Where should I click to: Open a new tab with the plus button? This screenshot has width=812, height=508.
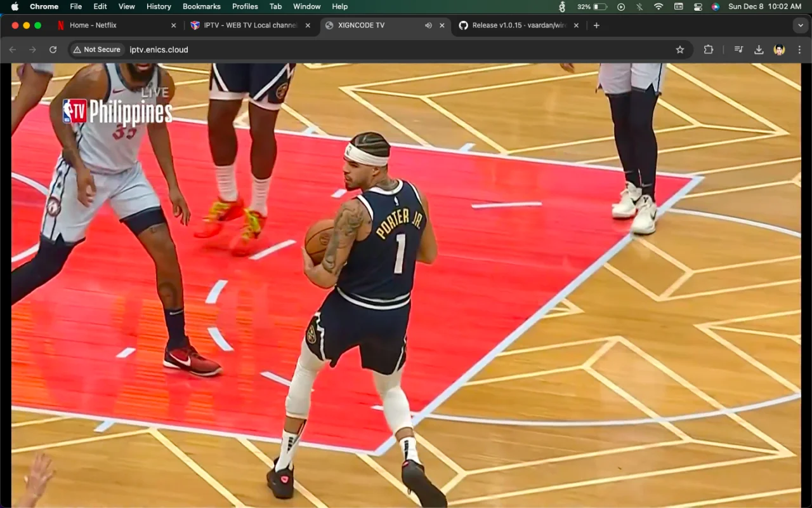pyautogui.click(x=596, y=25)
